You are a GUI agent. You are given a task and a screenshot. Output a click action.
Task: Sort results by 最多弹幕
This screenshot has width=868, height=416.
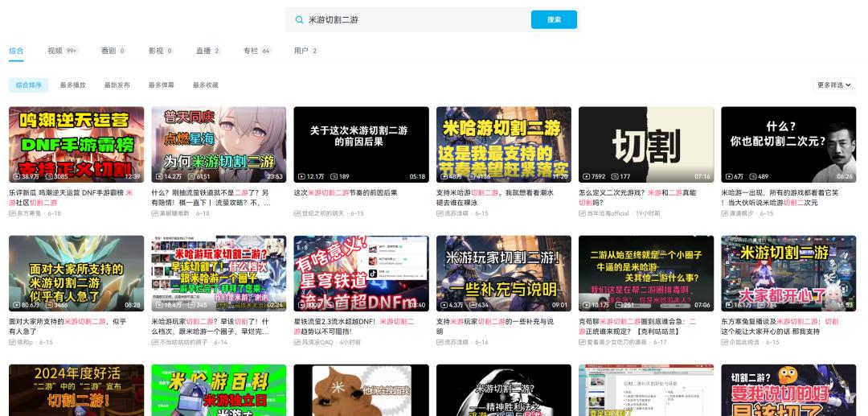[x=161, y=85]
